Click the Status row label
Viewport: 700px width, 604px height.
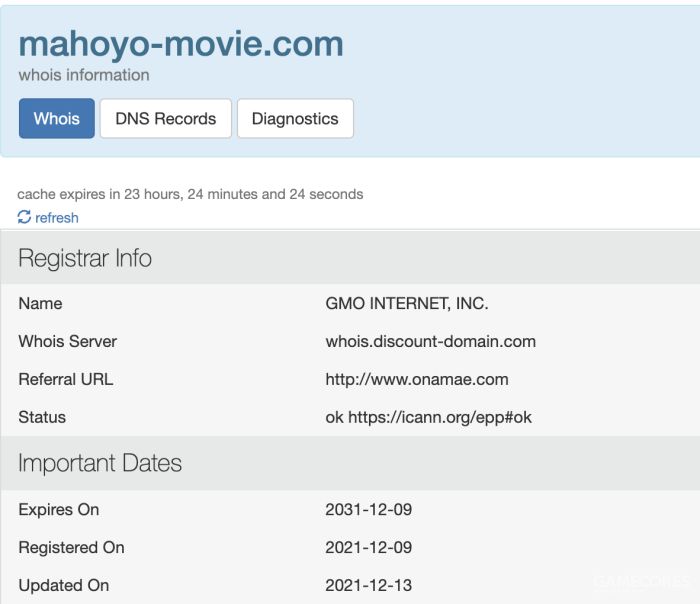42,417
